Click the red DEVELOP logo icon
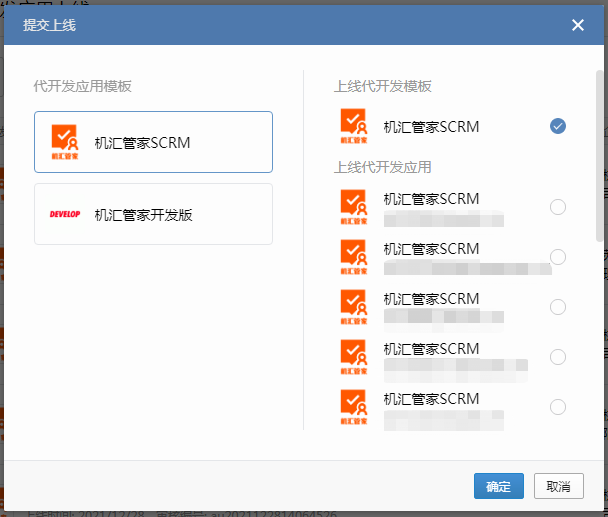Image resolution: width=608 pixels, height=517 pixels. coord(65,214)
